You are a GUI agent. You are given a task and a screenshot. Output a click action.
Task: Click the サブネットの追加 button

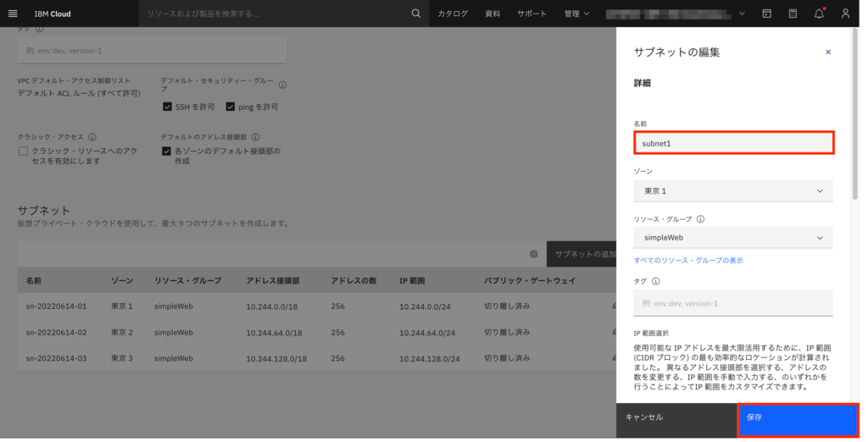(x=581, y=254)
